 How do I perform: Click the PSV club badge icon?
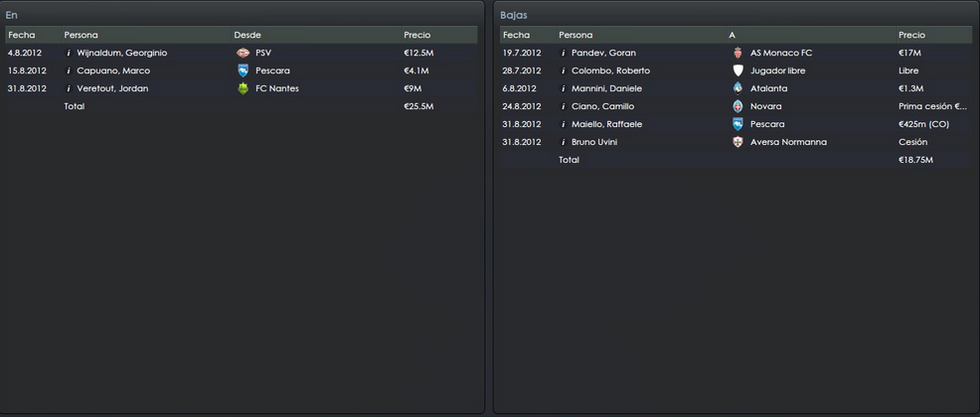click(244, 53)
